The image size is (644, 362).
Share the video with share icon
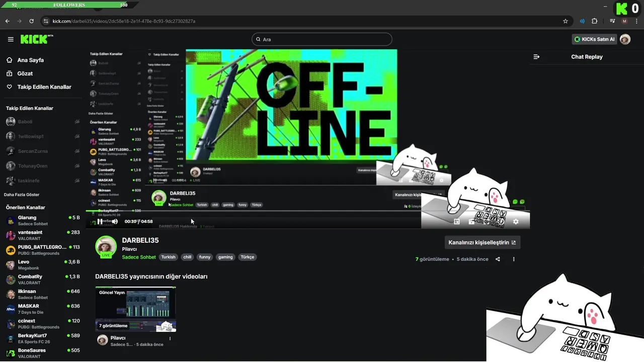pos(498,259)
